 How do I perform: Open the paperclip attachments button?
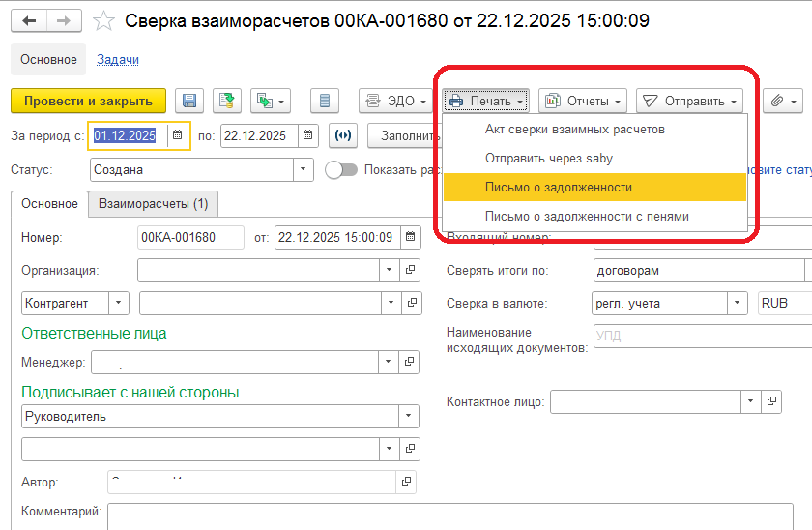(x=782, y=101)
